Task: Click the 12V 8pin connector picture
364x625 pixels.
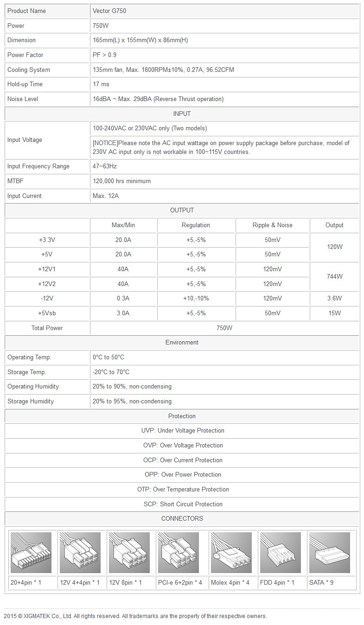Action: [x=130, y=553]
